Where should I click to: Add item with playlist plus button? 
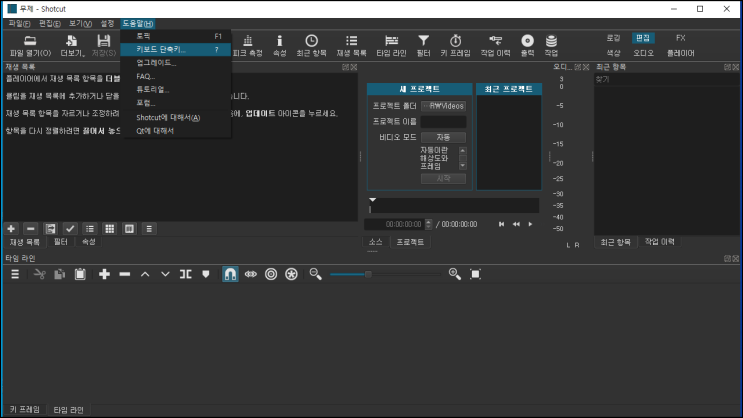coord(11,229)
